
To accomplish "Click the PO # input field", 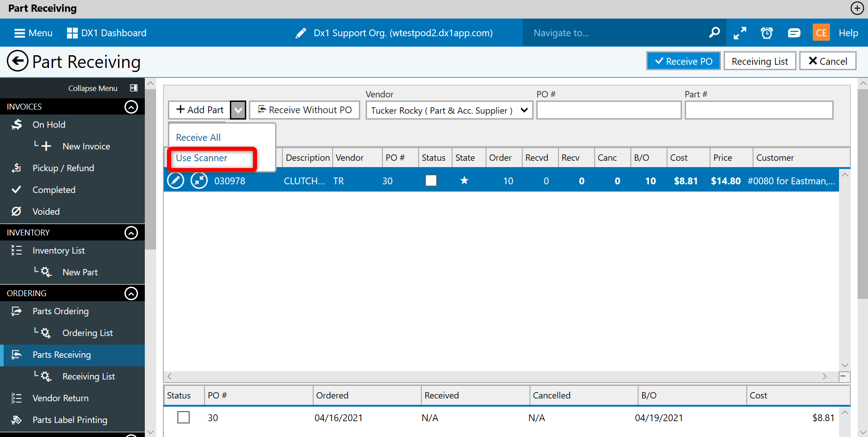I will [x=609, y=110].
